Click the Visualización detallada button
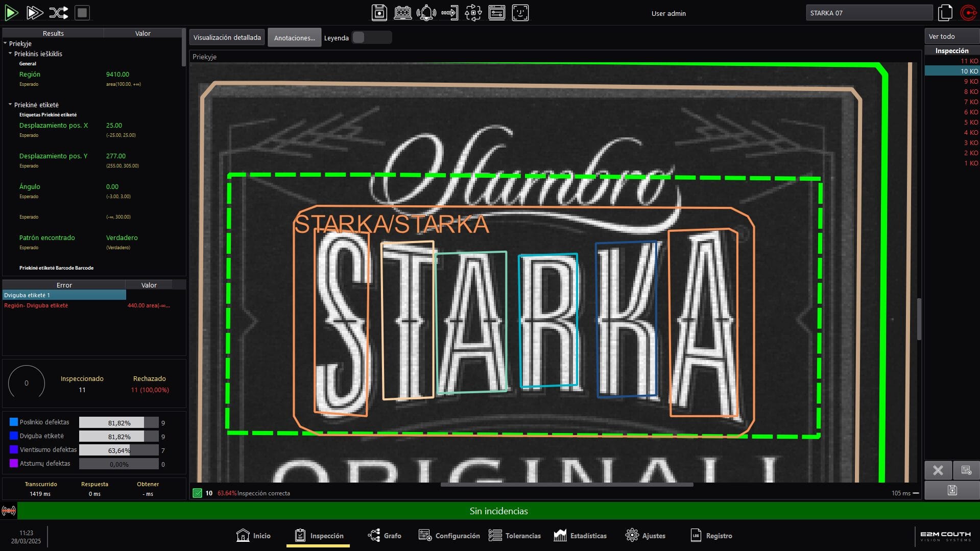The image size is (980, 551). pyautogui.click(x=227, y=38)
